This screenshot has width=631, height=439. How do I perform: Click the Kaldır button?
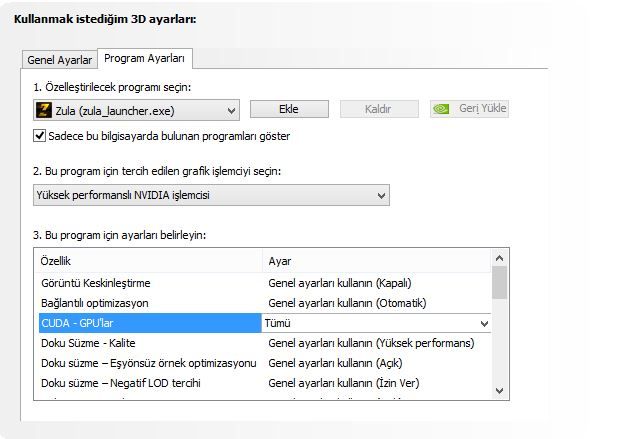(379, 109)
